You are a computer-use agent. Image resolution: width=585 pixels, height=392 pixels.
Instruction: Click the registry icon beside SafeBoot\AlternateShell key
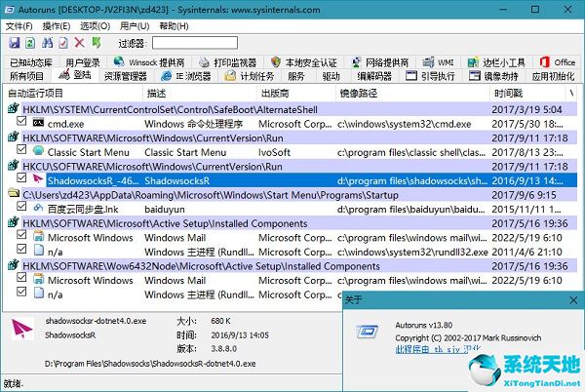pos(14,108)
